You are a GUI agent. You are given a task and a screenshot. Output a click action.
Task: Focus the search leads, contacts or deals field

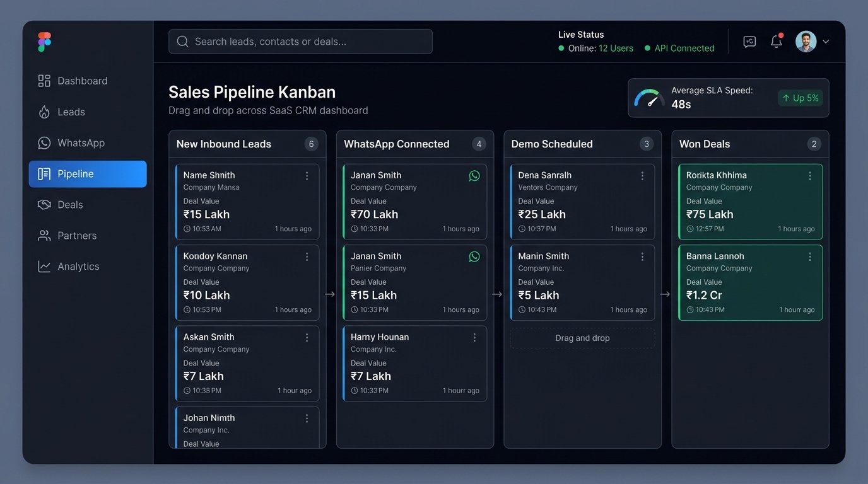300,42
